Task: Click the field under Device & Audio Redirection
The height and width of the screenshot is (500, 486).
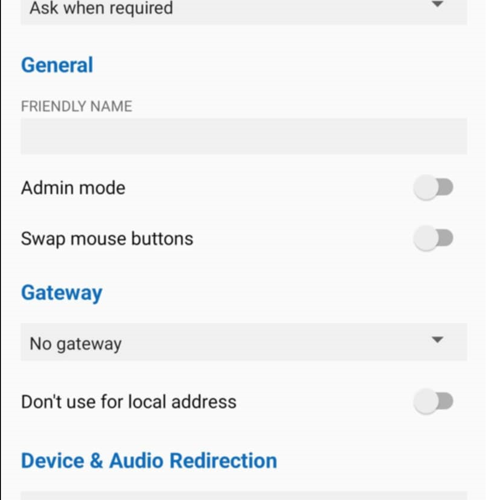Action: point(244,495)
